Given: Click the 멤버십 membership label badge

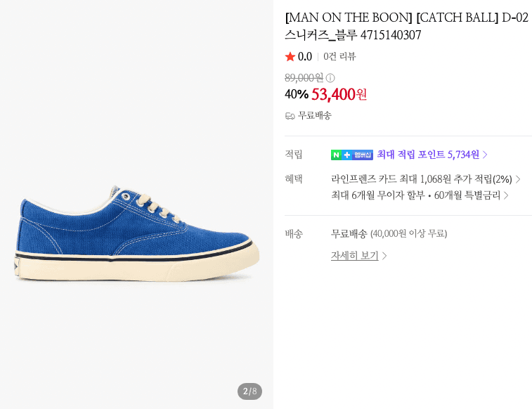Looking at the screenshot, I should (363, 155).
